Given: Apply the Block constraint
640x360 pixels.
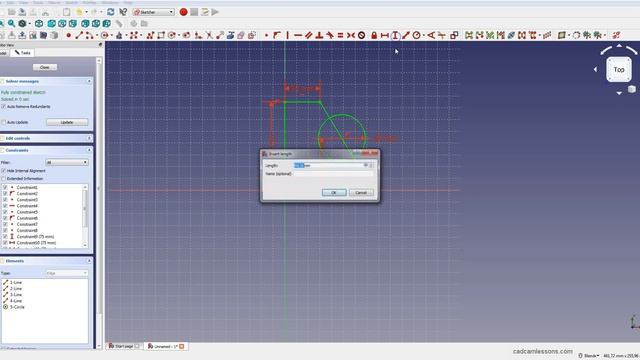Looking at the screenshot, I should coord(361,36).
